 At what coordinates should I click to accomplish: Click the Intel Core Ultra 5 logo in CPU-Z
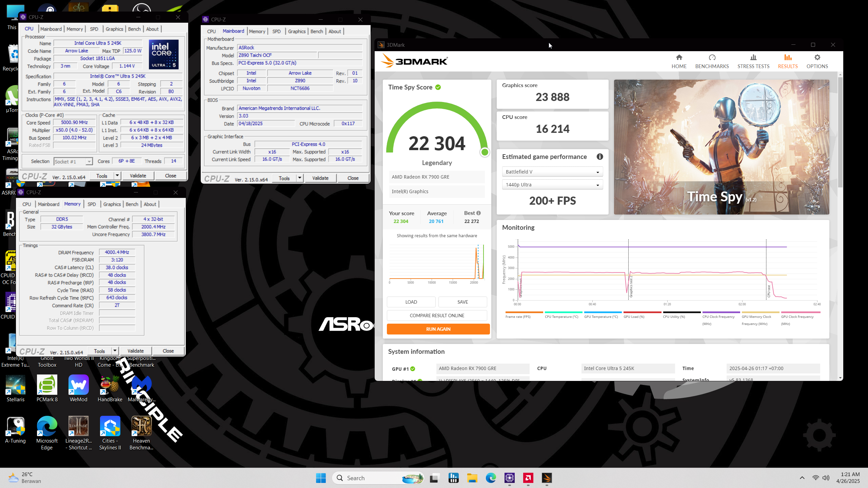164,55
